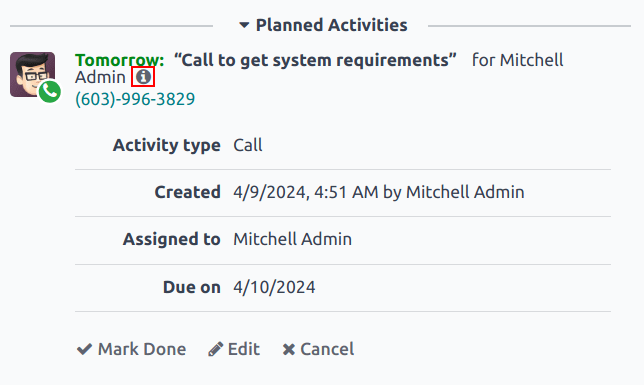The width and height of the screenshot is (644, 385).
Task: Click the Mark Done checkmark icon
Action: (x=85, y=349)
